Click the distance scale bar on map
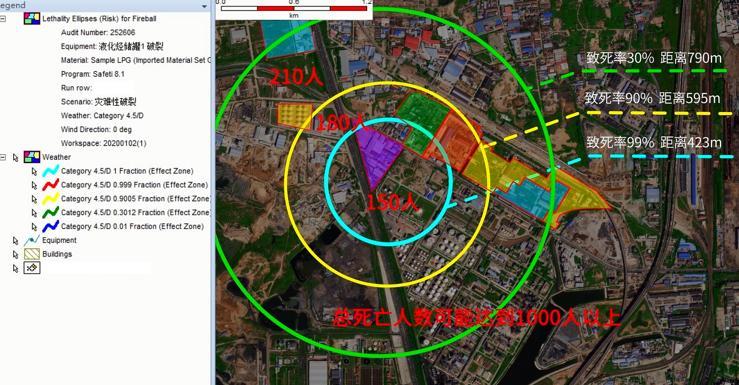 (294, 8)
